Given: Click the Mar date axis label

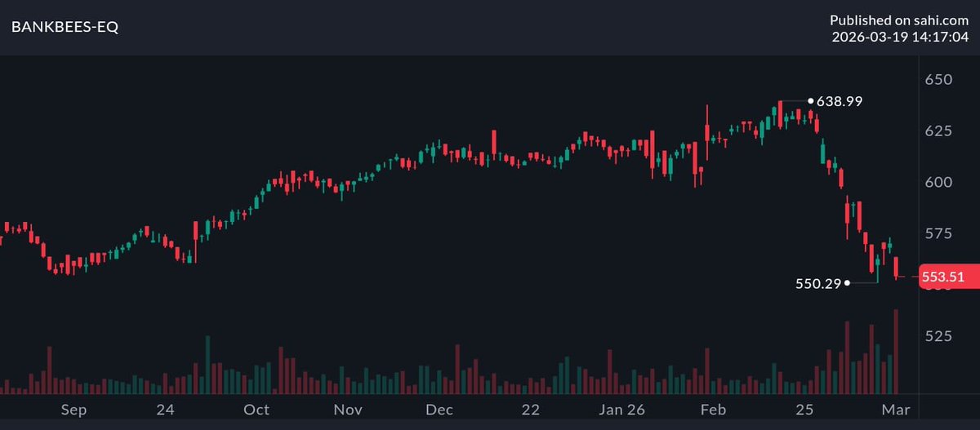Looking at the screenshot, I should click(x=897, y=409).
